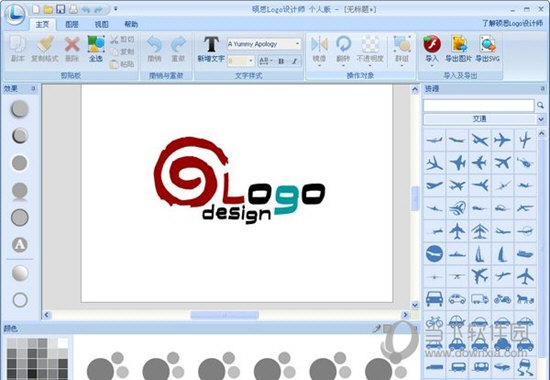This screenshot has height=380, width=550.
Task: Select the 复制格式 format painter brush
Action: click(45, 48)
